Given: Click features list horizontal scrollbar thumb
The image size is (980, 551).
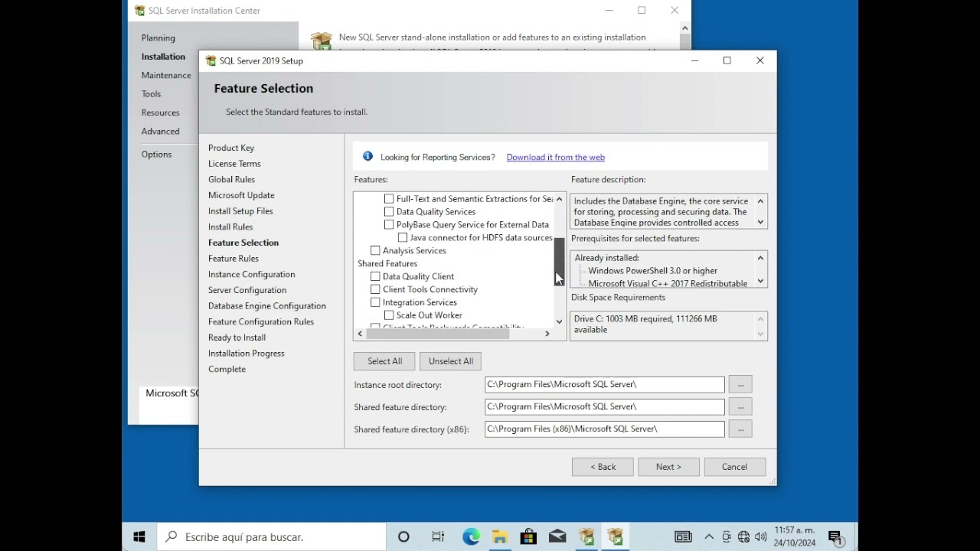Looking at the screenshot, I should coord(438,334).
